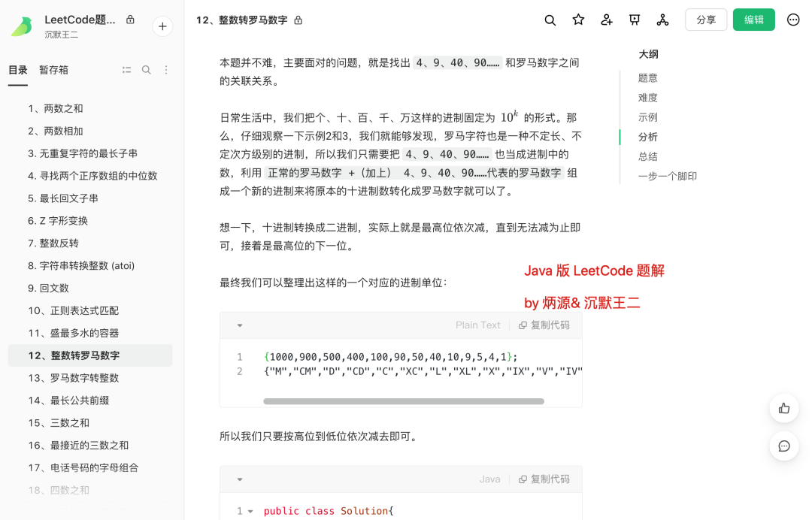The image size is (812, 520).
Task: Open 14、最长公共前缀
Action: point(90,401)
